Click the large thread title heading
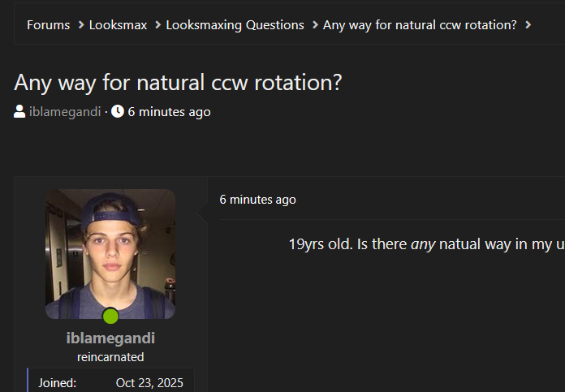 pos(178,82)
